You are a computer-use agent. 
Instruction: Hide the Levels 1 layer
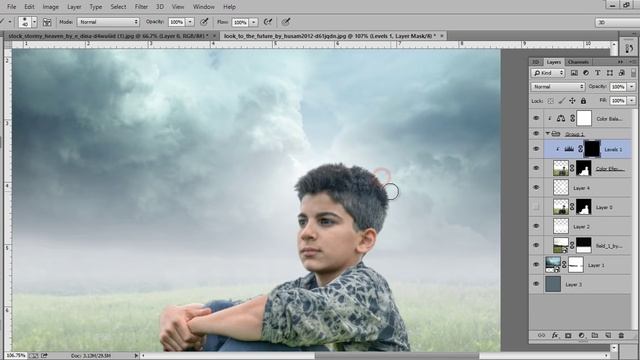pyautogui.click(x=536, y=149)
